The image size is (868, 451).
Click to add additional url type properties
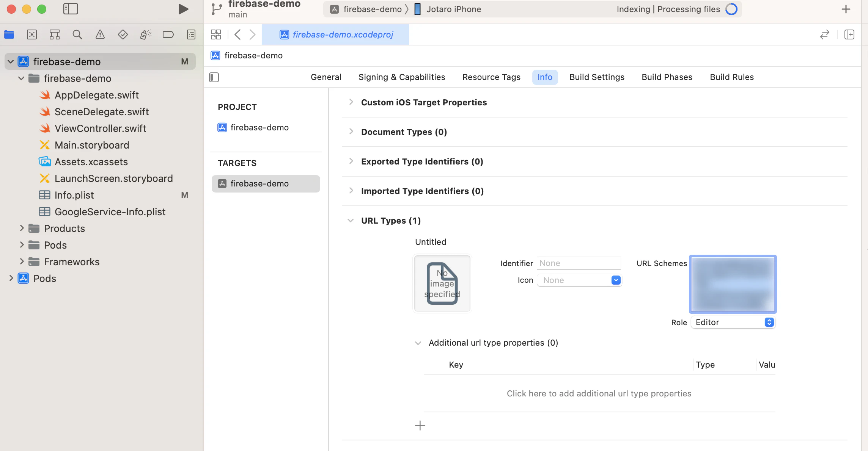pos(599,393)
